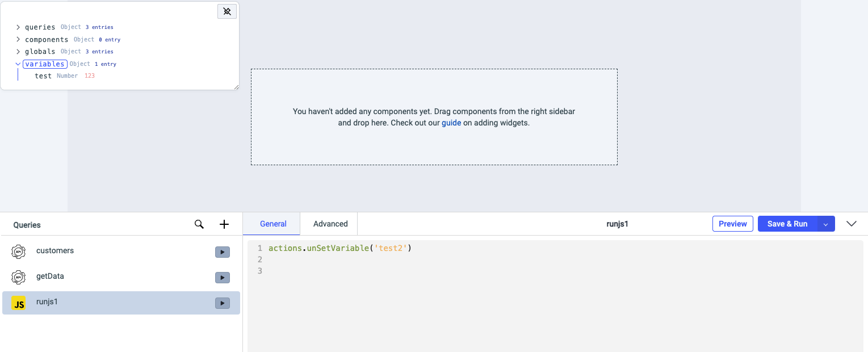This screenshot has width=868, height=352.
Task: Click the getData query gear icon
Action: [19, 277]
